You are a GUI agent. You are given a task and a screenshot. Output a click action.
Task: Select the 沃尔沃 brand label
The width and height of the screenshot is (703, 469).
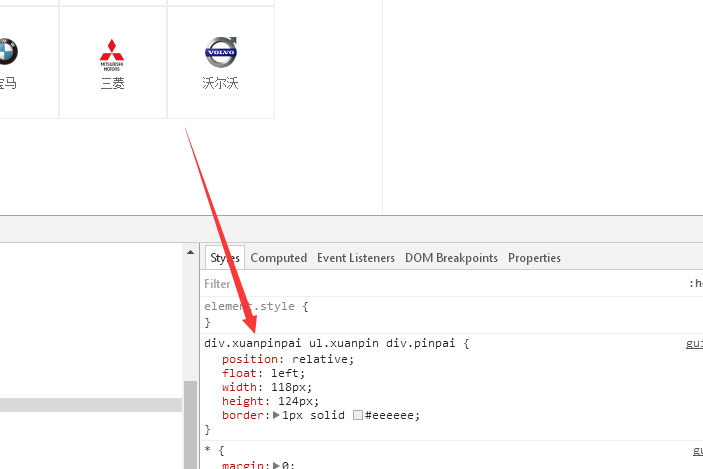[x=220, y=83]
